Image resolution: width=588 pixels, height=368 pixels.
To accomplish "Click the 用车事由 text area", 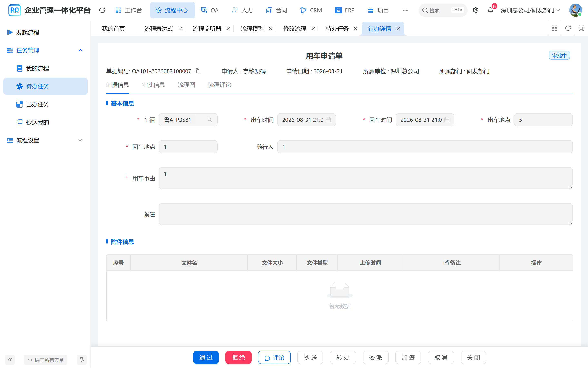I will click(x=366, y=178).
